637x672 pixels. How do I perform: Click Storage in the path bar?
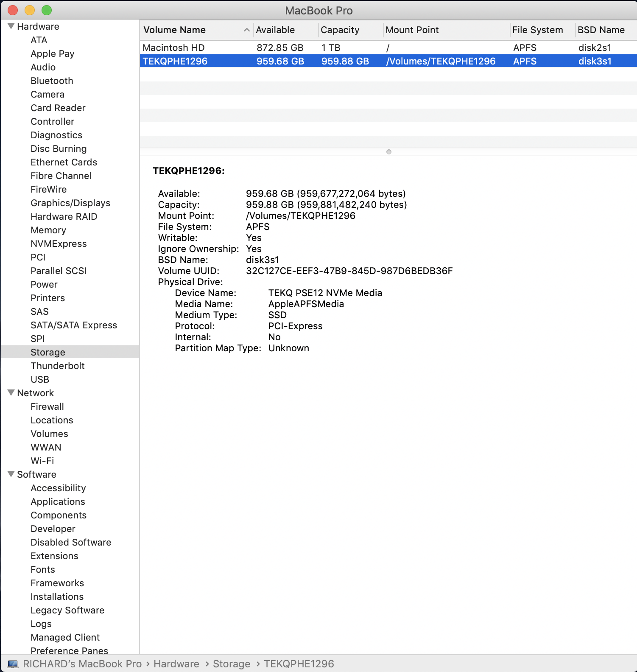pyautogui.click(x=232, y=664)
